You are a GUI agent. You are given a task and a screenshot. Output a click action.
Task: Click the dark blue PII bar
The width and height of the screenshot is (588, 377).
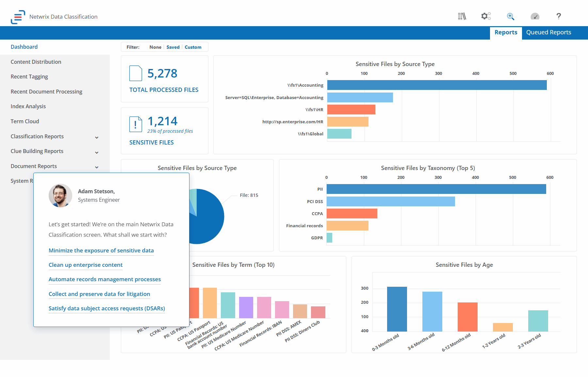(436, 189)
